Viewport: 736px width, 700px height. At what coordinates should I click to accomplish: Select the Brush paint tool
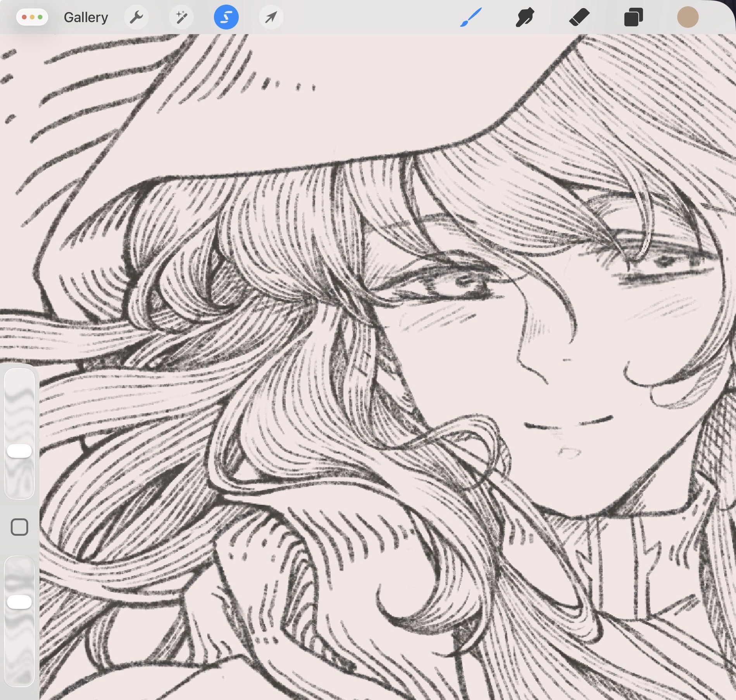click(471, 17)
